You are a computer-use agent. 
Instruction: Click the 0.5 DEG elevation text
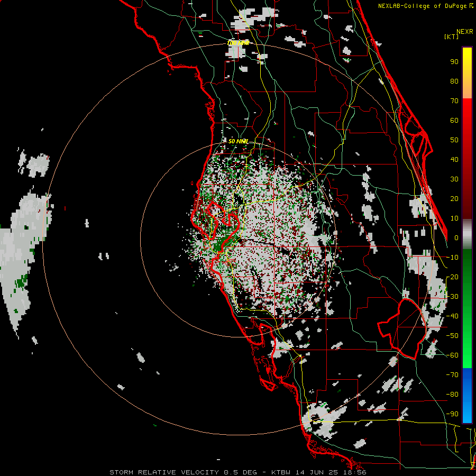click(x=241, y=472)
